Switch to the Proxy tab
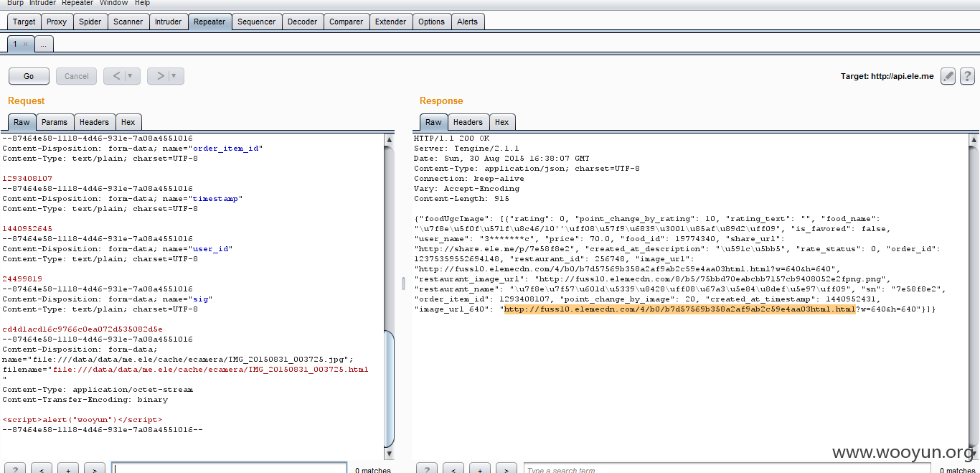Screen dimensions: 980x473 click(x=57, y=22)
